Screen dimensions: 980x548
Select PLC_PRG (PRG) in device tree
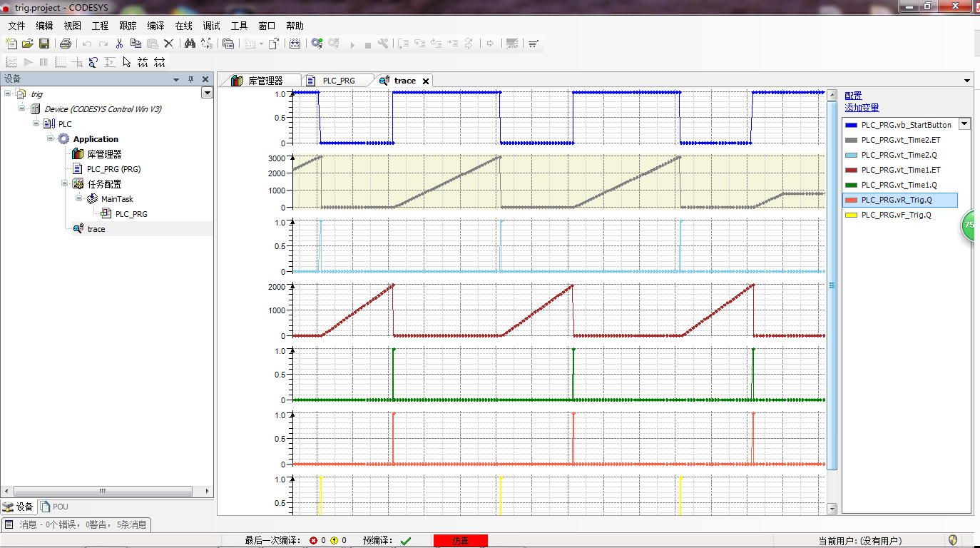pyautogui.click(x=113, y=169)
